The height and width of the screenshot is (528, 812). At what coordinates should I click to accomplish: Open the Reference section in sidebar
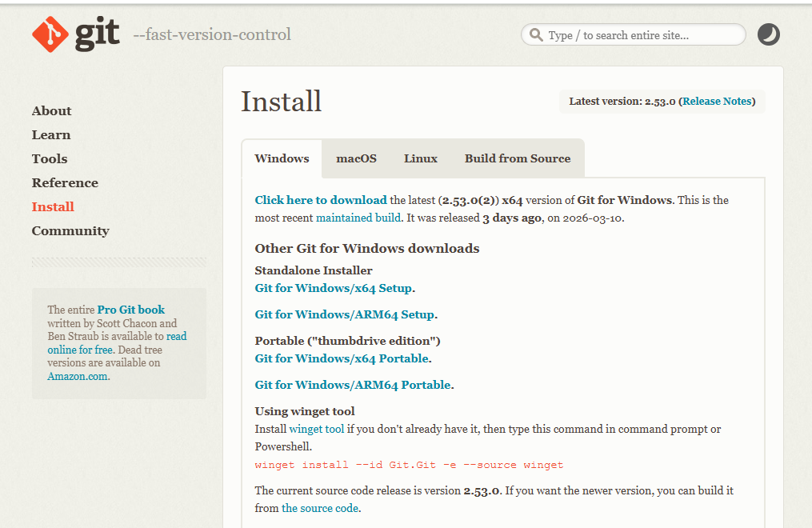click(65, 182)
